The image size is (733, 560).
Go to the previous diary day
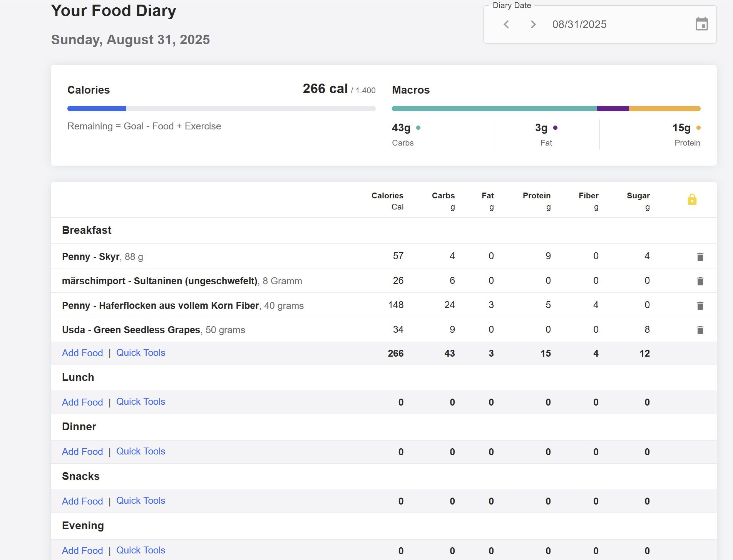pyautogui.click(x=506, y=25)
